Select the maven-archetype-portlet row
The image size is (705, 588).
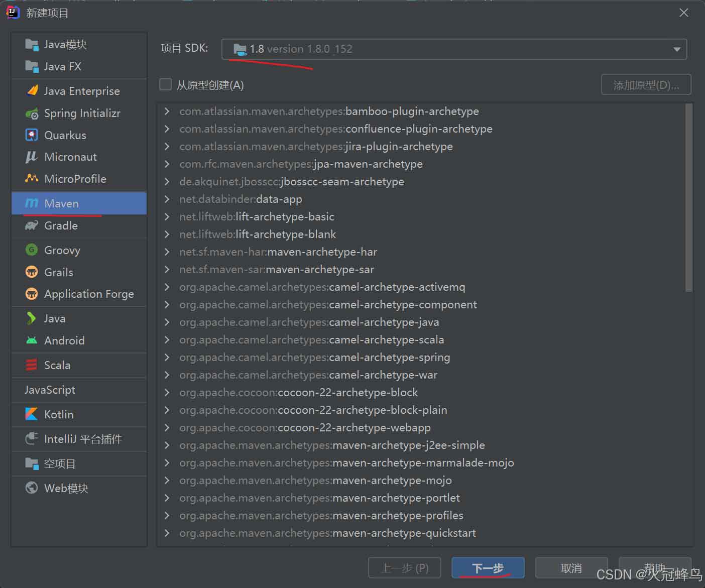click(x=421, y=498)
